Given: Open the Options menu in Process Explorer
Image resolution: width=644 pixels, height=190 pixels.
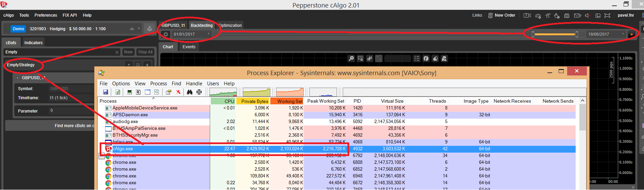Looking at the screenshot, I should click(x=121, y=84).
